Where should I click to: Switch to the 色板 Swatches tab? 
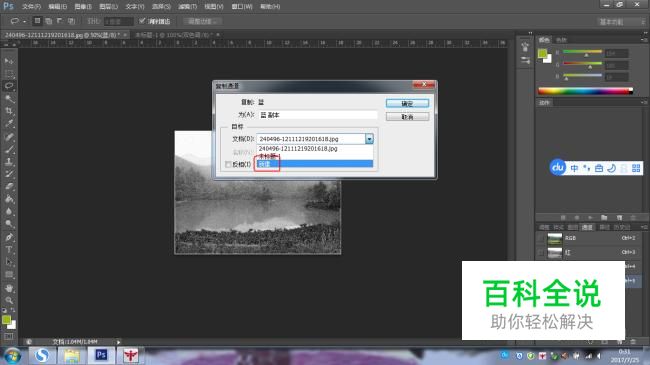561,40
